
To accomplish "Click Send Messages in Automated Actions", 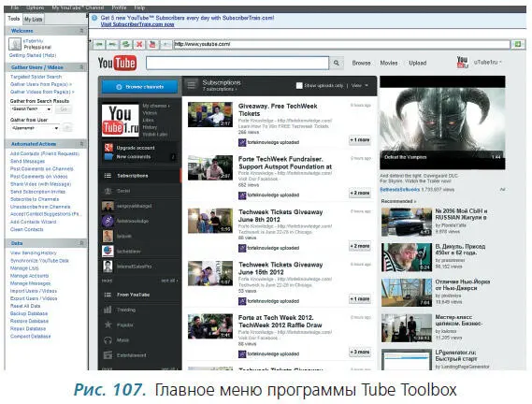I will 27,161.
